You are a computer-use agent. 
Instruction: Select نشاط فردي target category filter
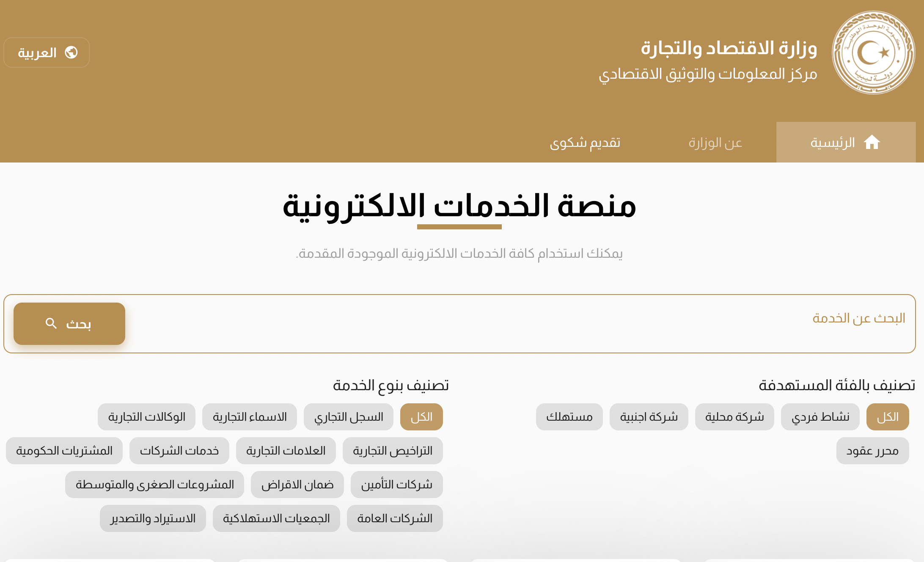[820, 417]
